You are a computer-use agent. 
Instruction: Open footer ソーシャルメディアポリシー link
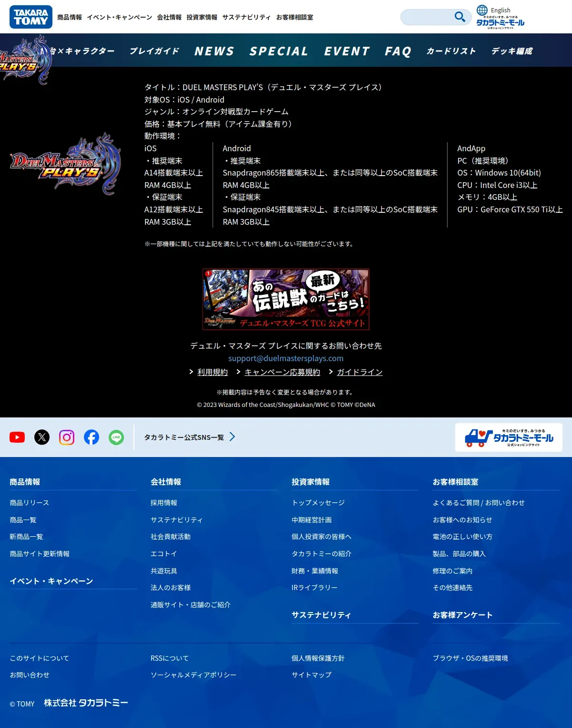click(x=194, y=675)
